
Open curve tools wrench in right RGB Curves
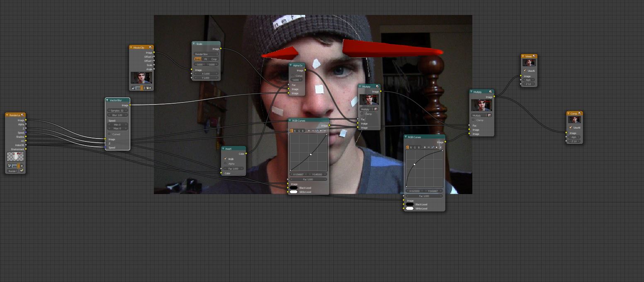pyautogui.click(x=433, y=147)
